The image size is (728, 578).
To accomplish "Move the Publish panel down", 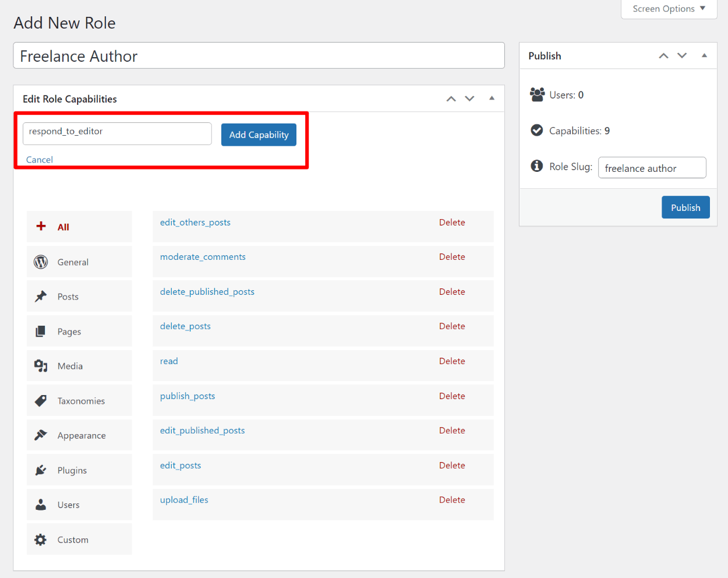I will click(x=682, y=56).
